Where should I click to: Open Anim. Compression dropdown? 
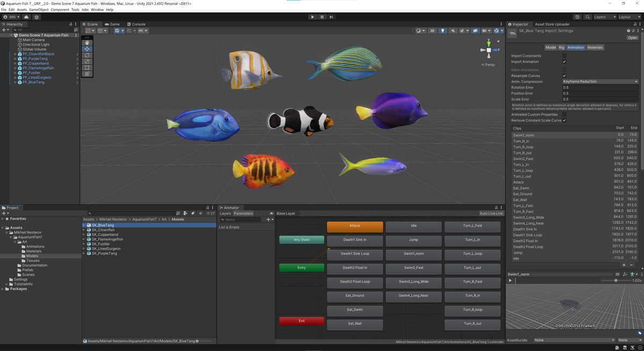pos(600,82)
